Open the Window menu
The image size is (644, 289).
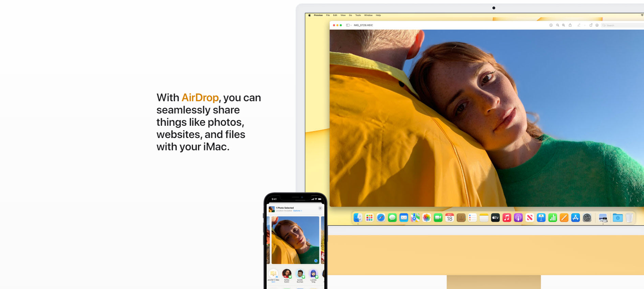(368, 15)
